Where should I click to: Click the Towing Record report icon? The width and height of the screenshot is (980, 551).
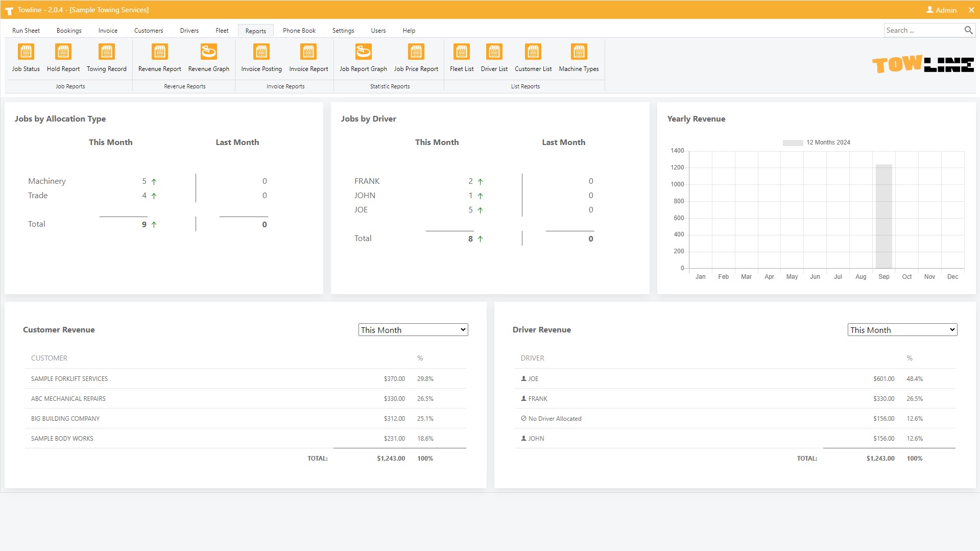coord(106,52)
